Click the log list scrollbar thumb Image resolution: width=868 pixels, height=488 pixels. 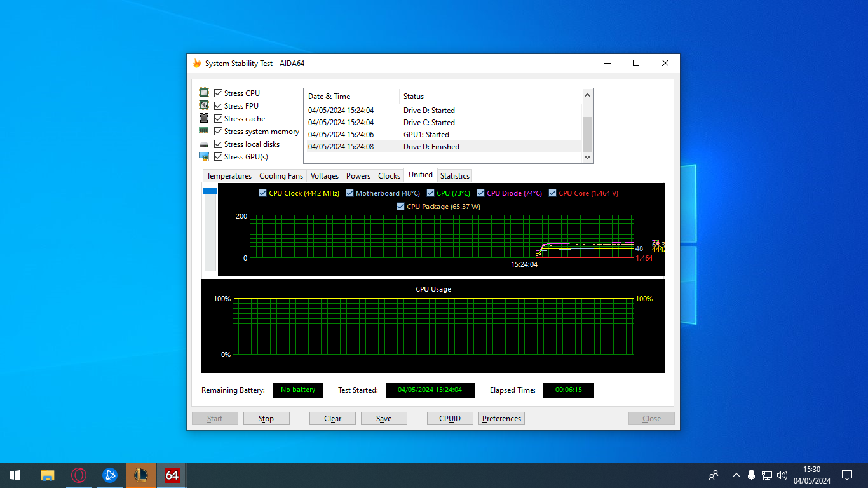(587, 133)
